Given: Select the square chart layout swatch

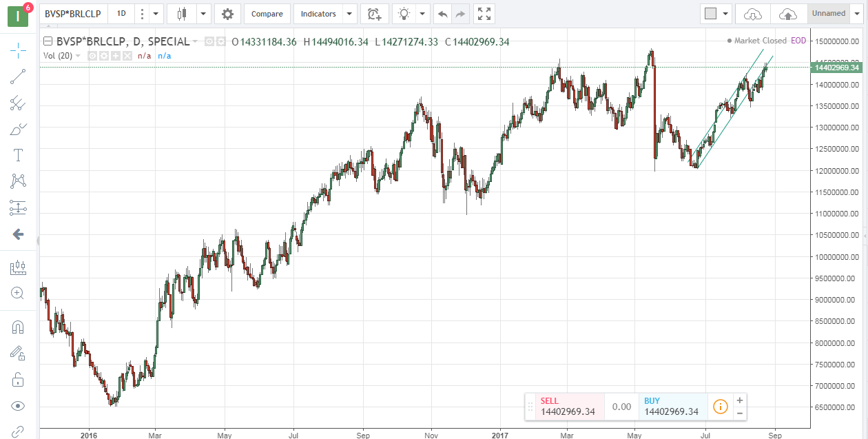Looking at the screenshot, I should coord(711,14).
